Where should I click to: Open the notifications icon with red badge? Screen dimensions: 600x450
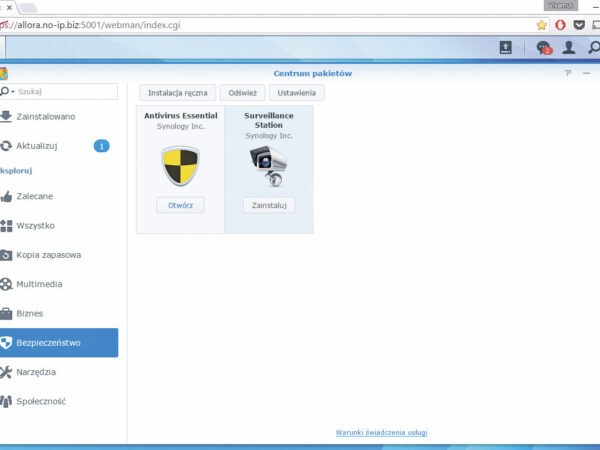coord(543,47)
